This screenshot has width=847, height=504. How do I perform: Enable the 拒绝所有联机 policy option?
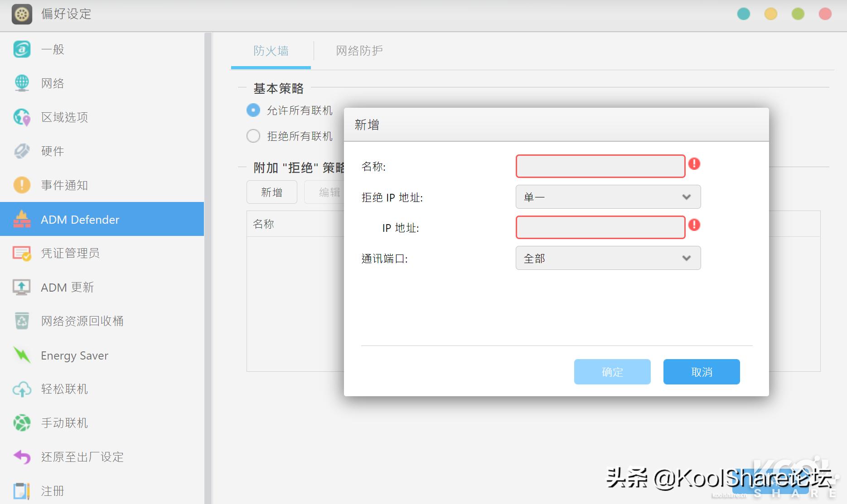(253, 136)
